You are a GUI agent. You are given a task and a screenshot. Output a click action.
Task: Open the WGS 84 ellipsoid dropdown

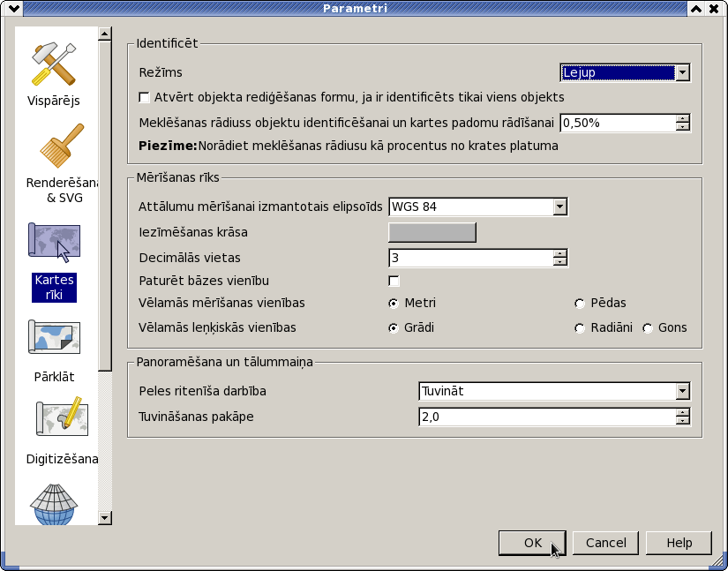point(478,207)
